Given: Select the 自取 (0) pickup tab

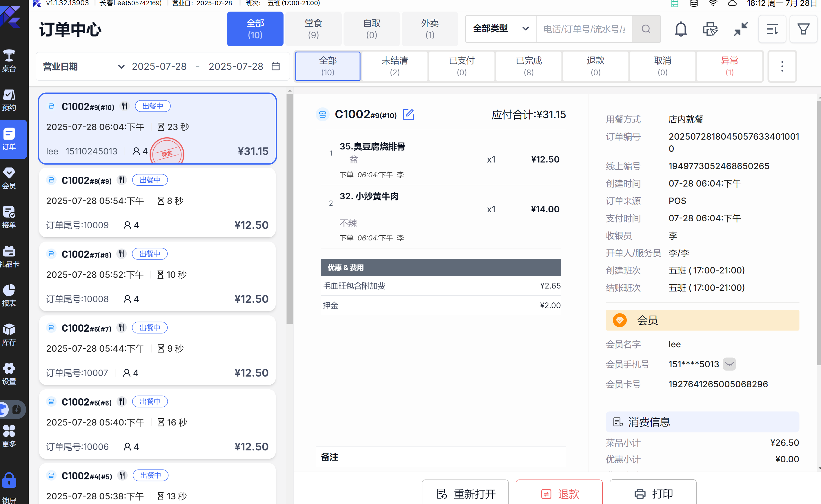Looking at the screenshot, I should click(372, 29).
